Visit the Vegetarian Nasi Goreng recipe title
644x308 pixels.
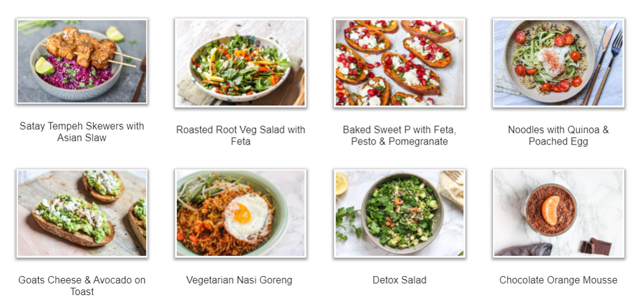click(x=239, y=280)
